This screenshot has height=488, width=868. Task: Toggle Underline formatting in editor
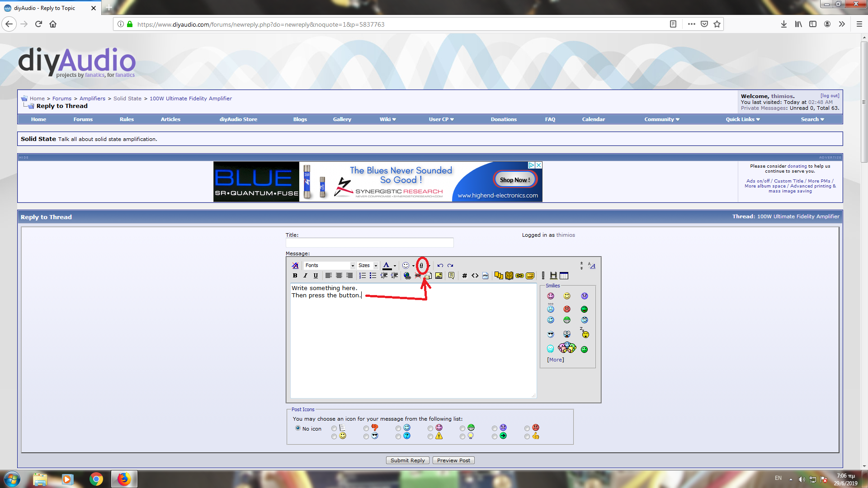click(316, 276)
